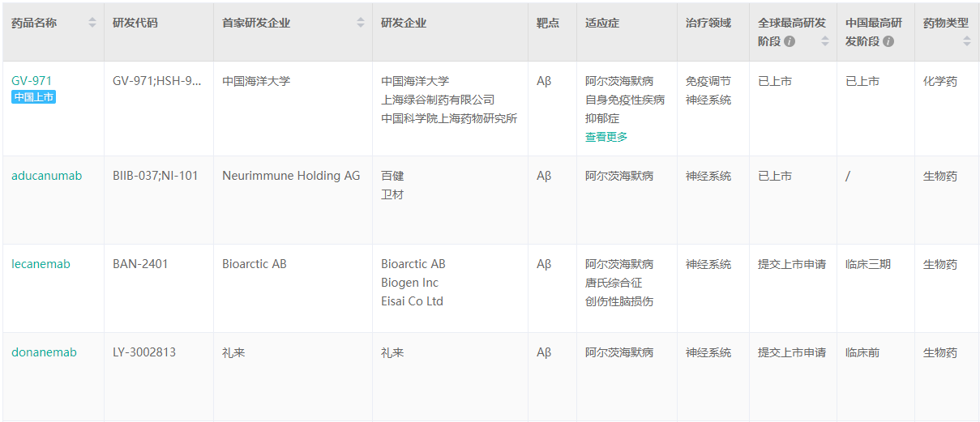Click 抑郁症 indication for GV-971
The width and height of the screenshot is (980, 422).
tap(602, 118)
